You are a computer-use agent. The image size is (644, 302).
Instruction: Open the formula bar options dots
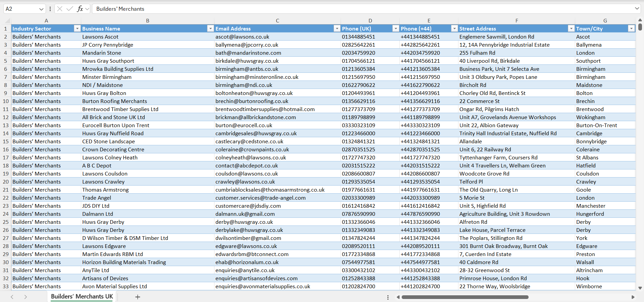coord(50,9)
